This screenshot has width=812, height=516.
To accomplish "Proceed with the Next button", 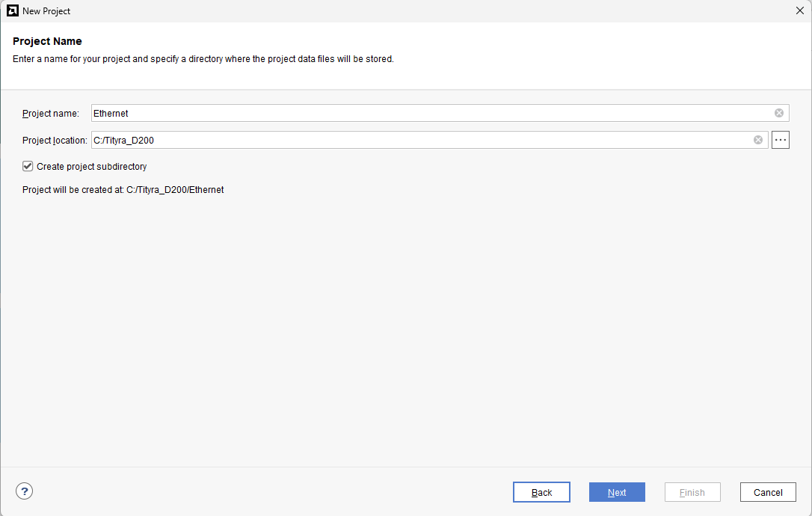I will click(x=617, y=492).
